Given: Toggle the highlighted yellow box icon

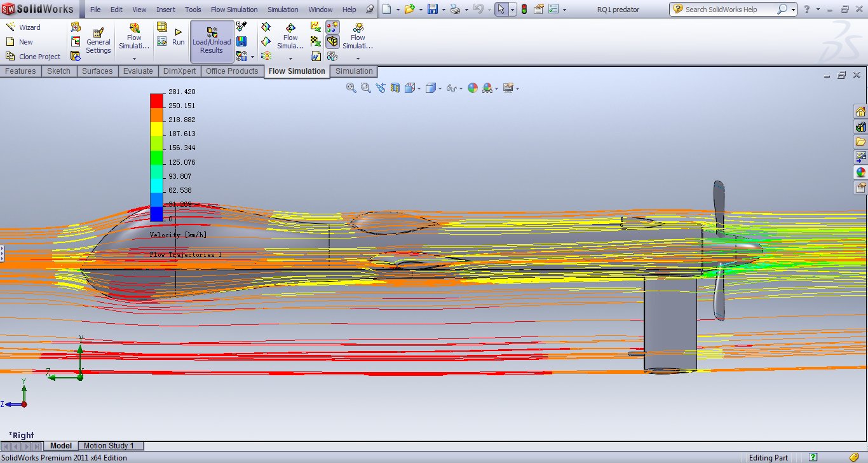Looking at the screenshot, I should 332,41.
